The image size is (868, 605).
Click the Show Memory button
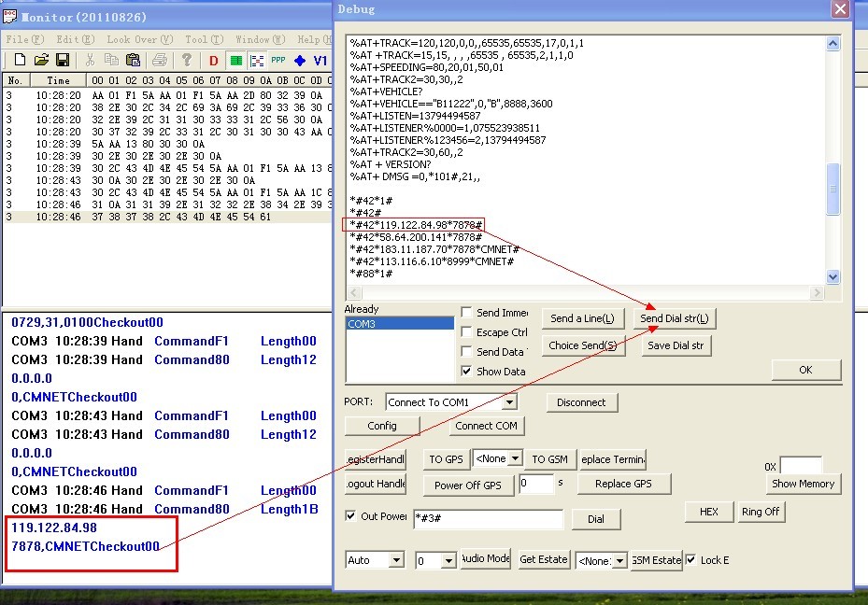click(804, 484)
